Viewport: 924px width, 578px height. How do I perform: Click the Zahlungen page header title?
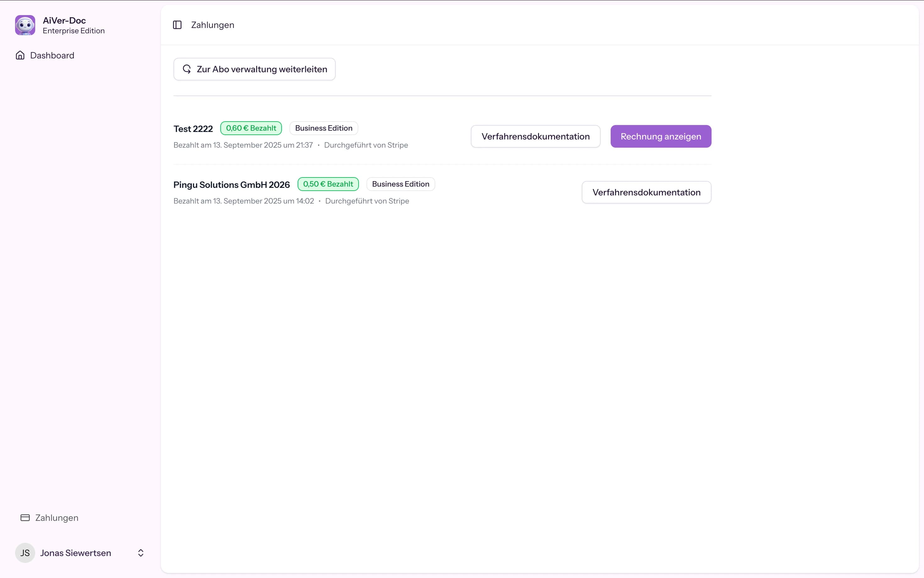click(x=213, y=25)
